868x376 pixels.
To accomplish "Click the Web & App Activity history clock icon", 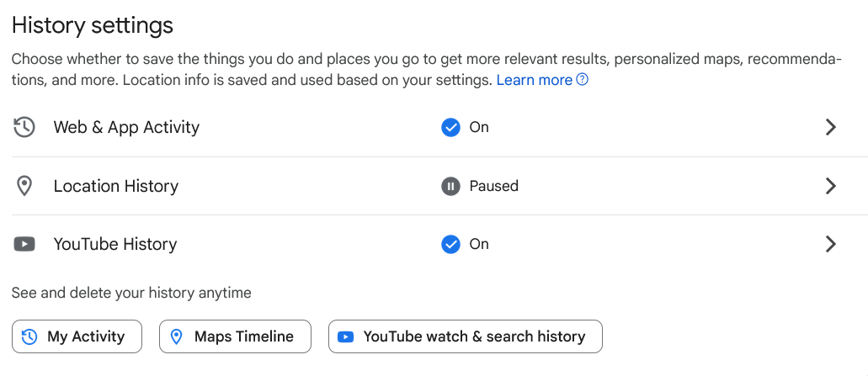I will coord(24,128).
